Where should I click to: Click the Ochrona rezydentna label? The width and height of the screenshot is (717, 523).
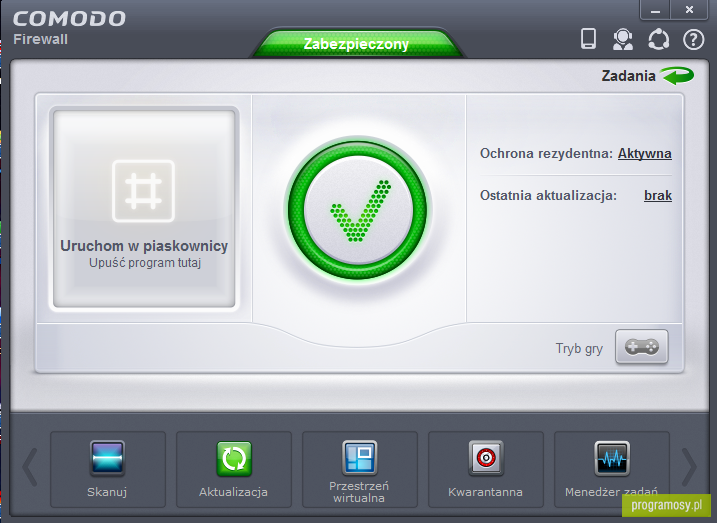546,154
